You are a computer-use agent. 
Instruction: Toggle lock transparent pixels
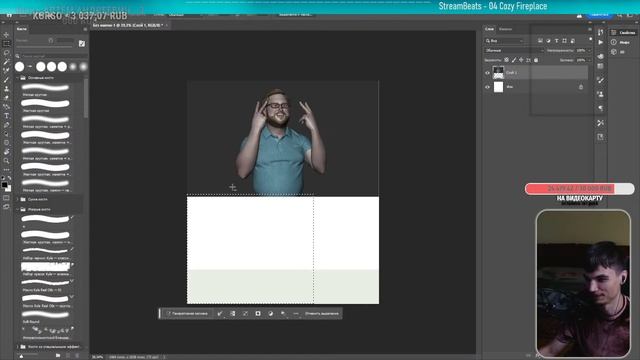click(x=507, y=60)
